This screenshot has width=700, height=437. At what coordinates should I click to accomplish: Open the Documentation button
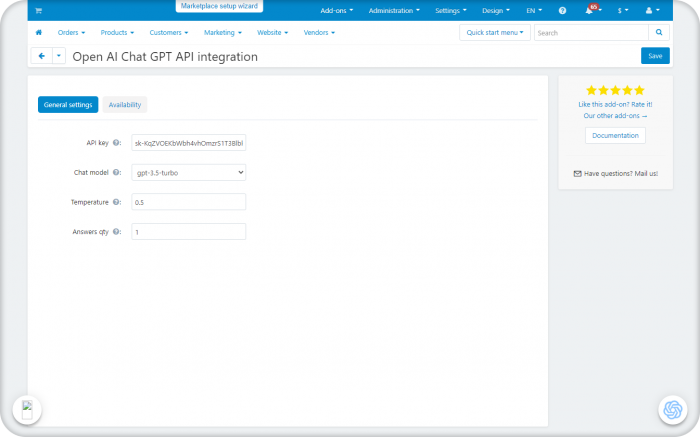(615, 135)
